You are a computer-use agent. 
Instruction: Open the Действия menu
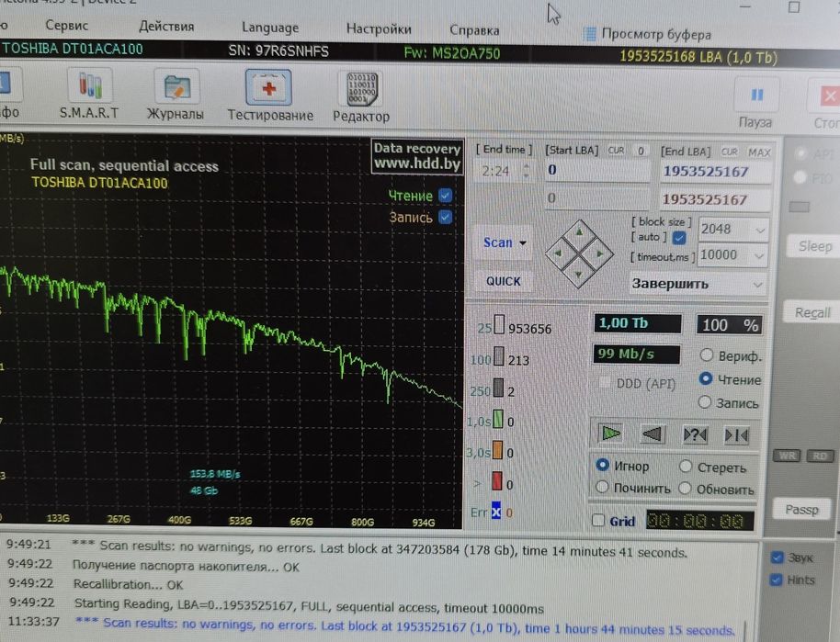166,27
